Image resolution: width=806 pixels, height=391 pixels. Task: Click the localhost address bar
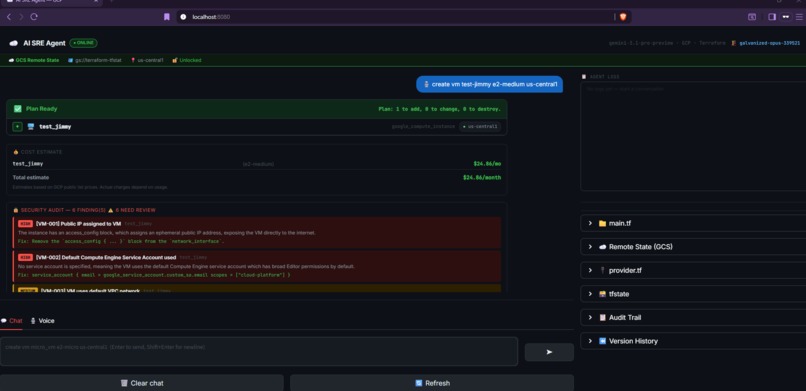pos(404,17)
